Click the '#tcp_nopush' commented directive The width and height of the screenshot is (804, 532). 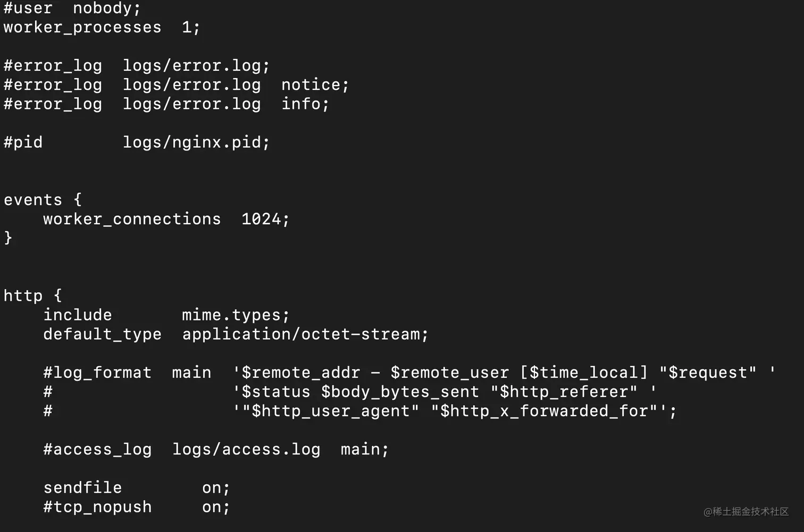pyautogui.click(x=97, y=506)
